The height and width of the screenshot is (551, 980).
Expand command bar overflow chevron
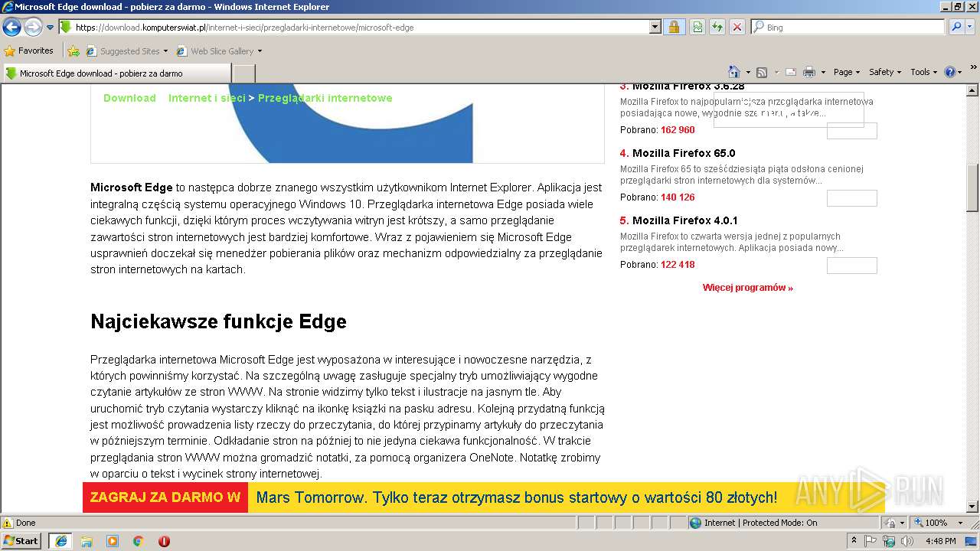973,67
